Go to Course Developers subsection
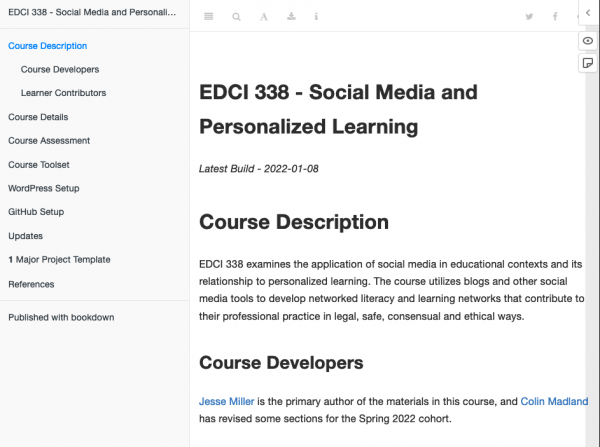This screenshot has height=447, width=600. tap(60, 69)
